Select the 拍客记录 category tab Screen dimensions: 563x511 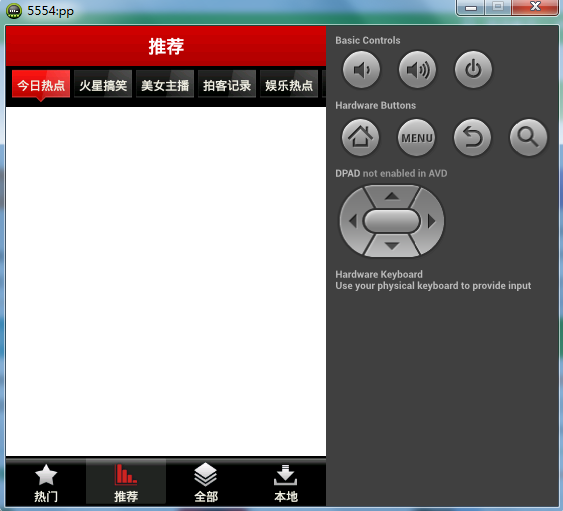click(x=227, y=85)
